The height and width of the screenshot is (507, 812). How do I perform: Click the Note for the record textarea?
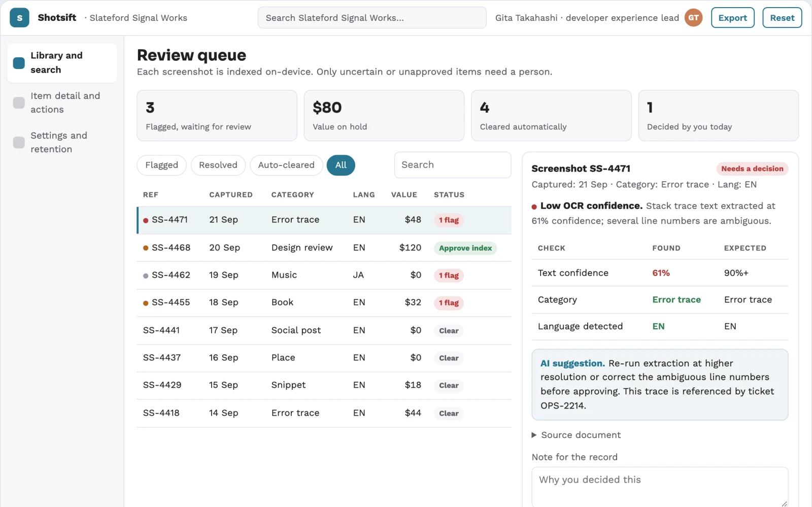pyautogui.click(x=660, y=487)
